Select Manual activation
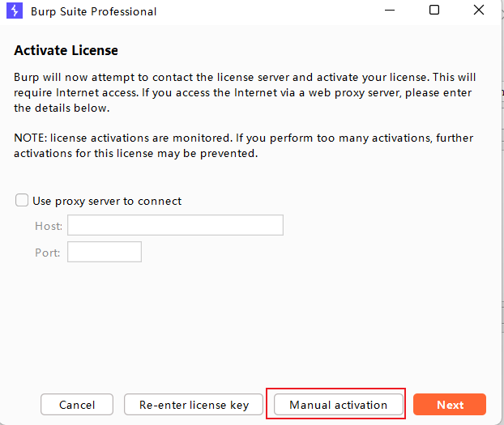The width and height of the screenshot is (504, 425). click(338, 405)
